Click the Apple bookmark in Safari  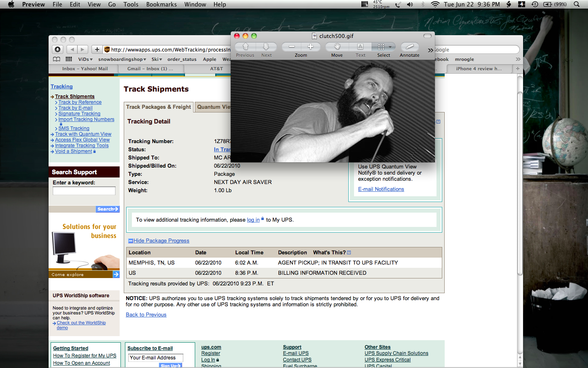[209, 59]
